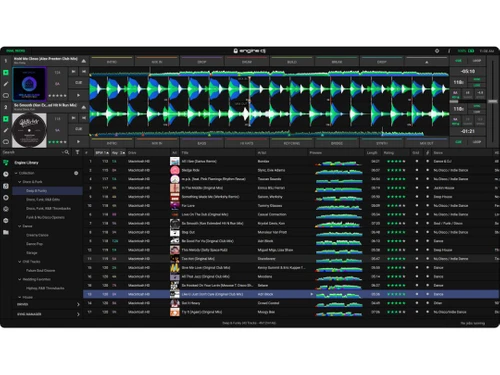This screenshot has width=500, height=375.
Task: Adjust the horizontal crossfader between decks
Action: 454,101
